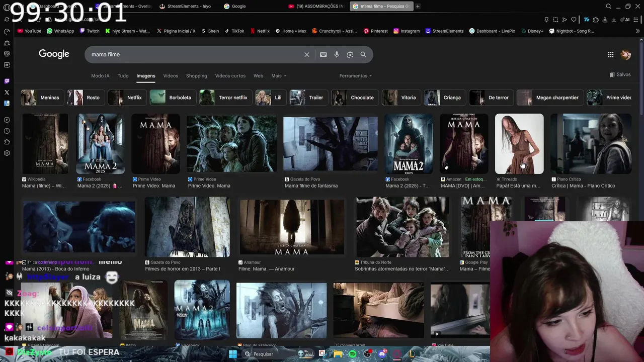Expand the Ferramentas dropdown

(355, 76)
